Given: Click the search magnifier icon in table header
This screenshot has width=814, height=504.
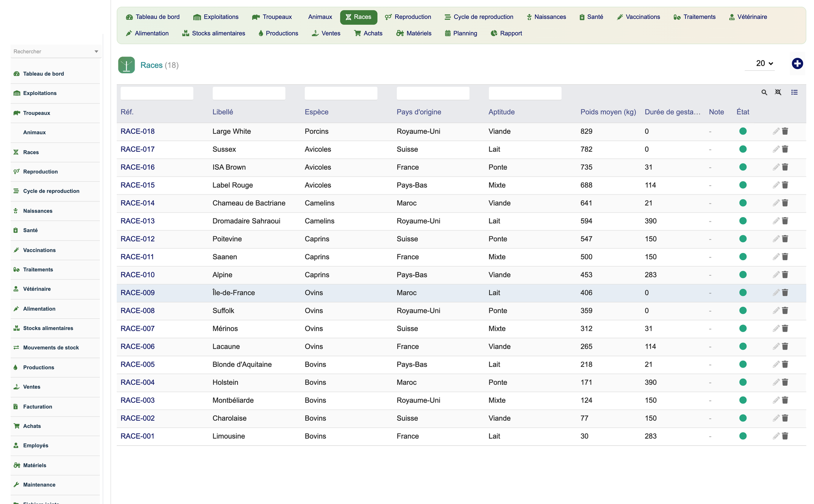Looking at the screenshot, I should pyautogui.click(x=764, y=92).
